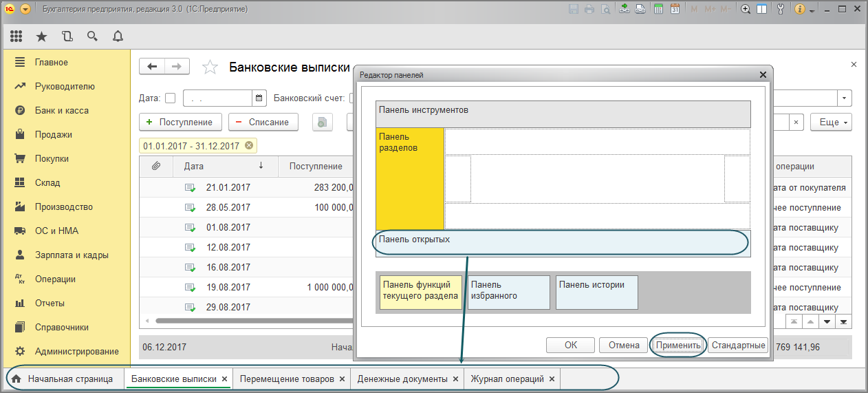Clear the search field with the x button
868x393 pixels.
796,122
